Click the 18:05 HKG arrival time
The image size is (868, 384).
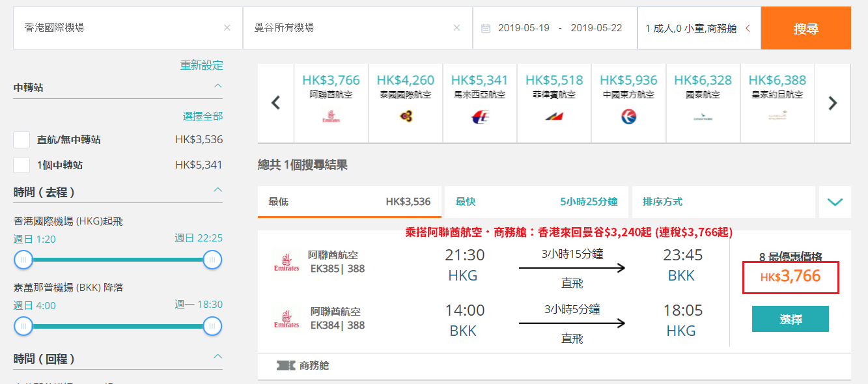pos(683,310)
